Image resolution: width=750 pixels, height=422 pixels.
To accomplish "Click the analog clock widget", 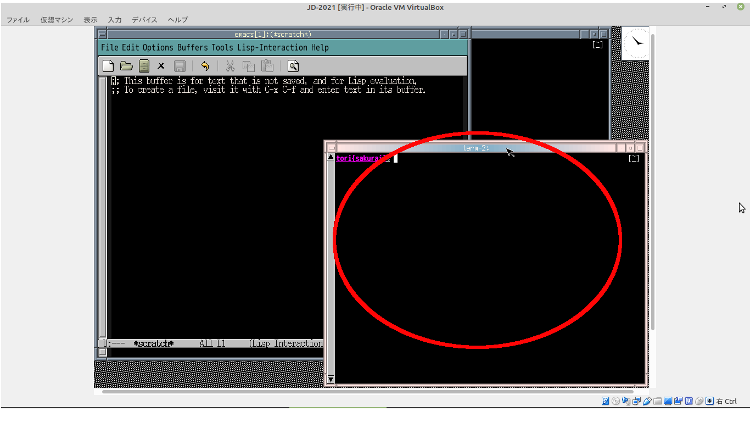I will tap(635, 42).
